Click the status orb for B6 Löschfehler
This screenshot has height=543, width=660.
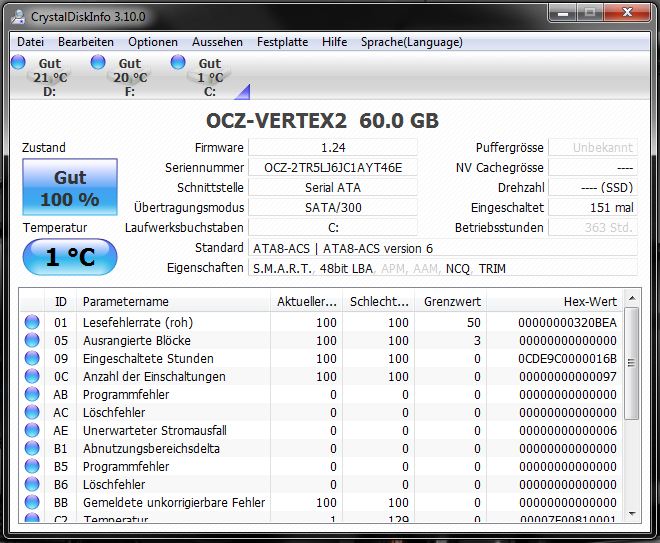pos(32,484)
